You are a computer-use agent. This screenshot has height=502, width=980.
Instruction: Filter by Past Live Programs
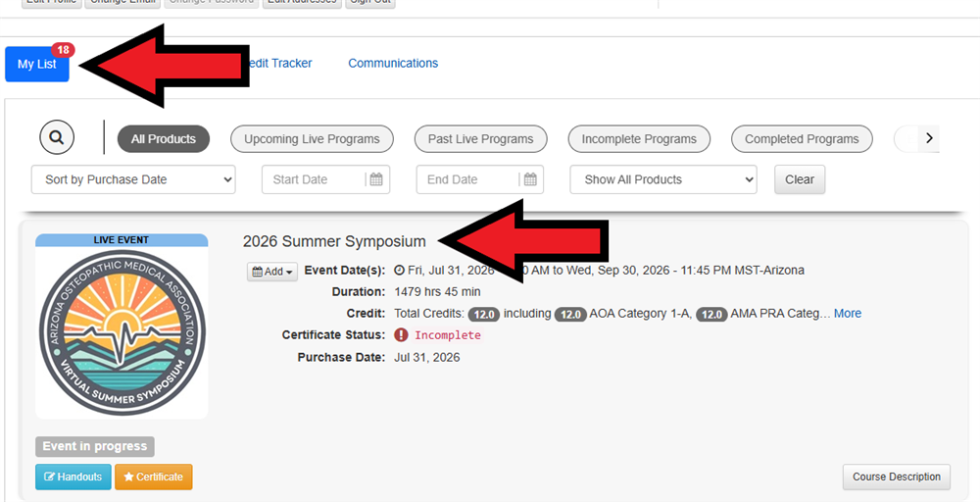point(480,139)
